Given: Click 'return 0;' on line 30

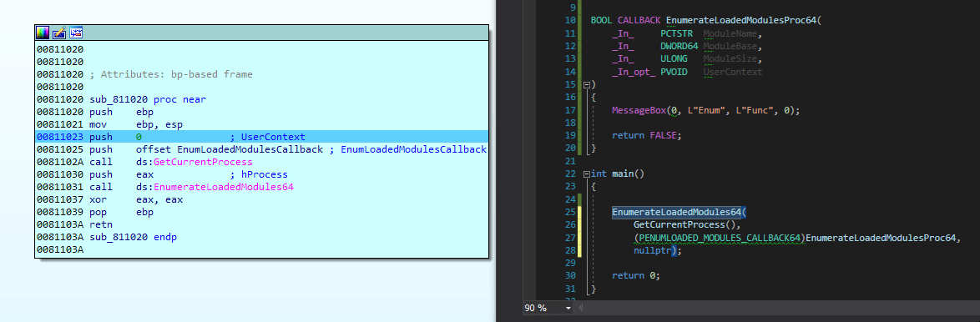Looking at the screenshot, I should click(636, 275).
